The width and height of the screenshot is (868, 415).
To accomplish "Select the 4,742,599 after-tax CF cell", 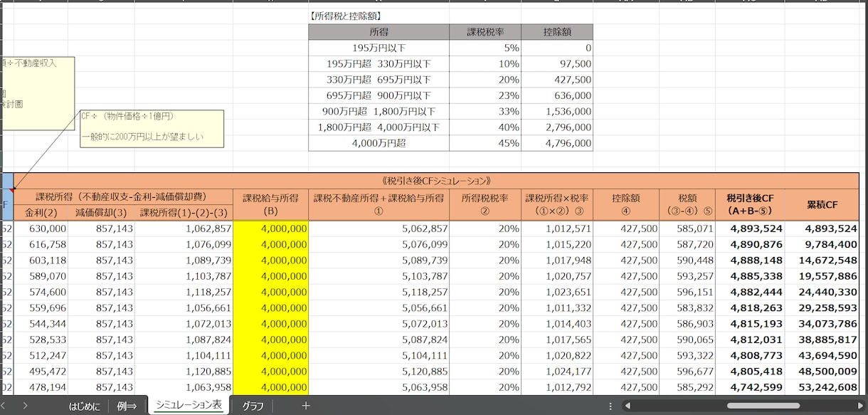I will (750, 387).
